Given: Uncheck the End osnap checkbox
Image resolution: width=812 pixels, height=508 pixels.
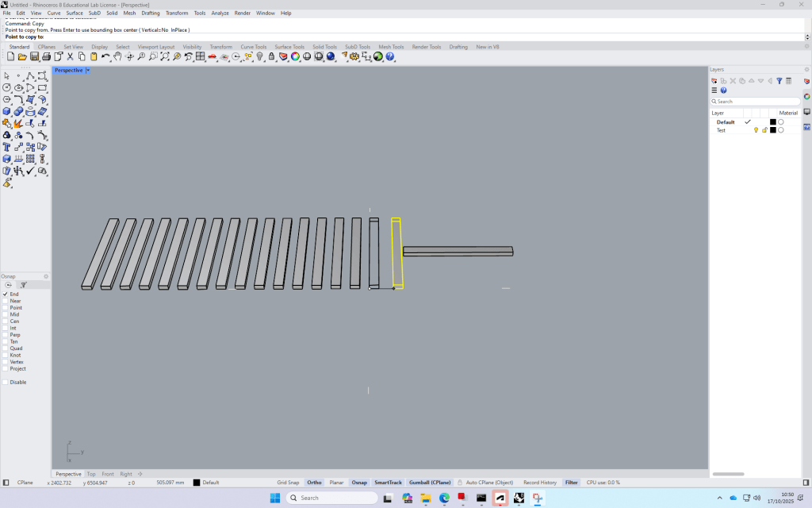Looking at the screenshot, I should click(x=5, y=294).
